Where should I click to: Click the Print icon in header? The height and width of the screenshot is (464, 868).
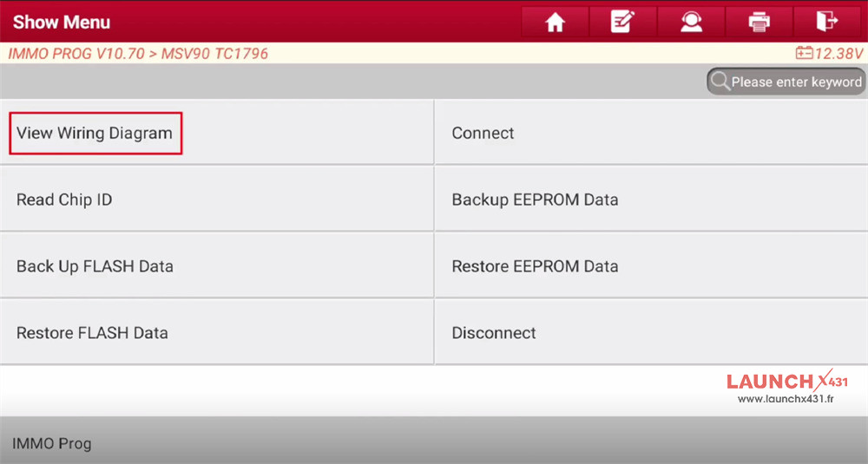click(x=759, y=23)
